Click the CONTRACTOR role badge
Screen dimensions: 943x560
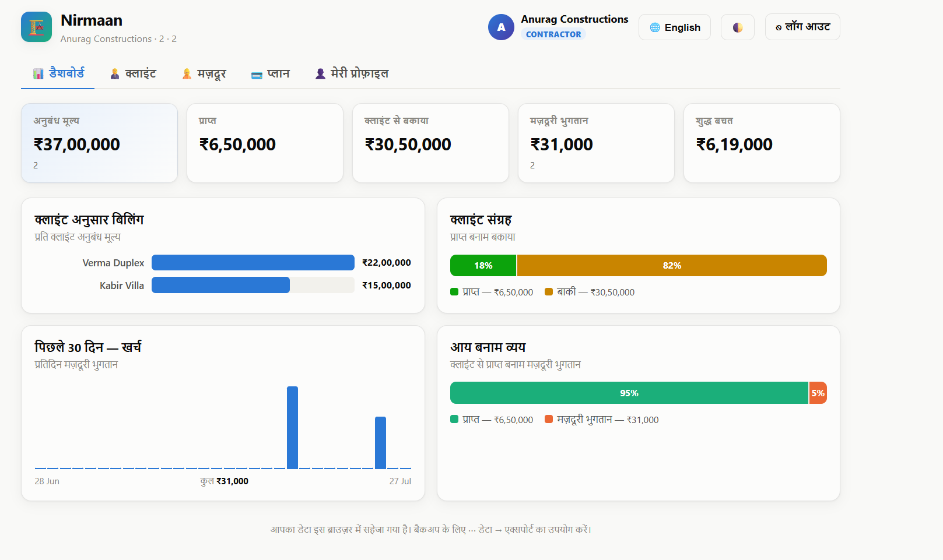coord(553,34)
